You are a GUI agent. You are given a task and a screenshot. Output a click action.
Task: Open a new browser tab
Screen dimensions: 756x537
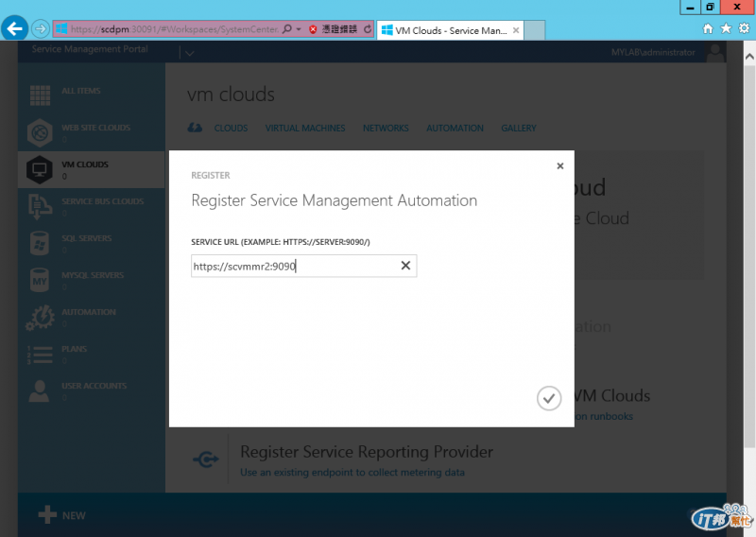pyautogui.click(x=534, y=30)
